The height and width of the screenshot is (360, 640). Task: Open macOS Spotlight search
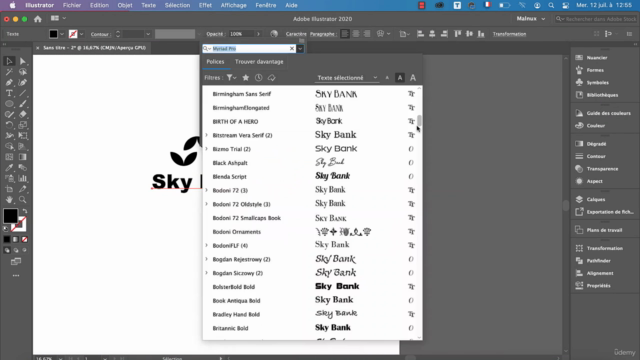[551, 5]
